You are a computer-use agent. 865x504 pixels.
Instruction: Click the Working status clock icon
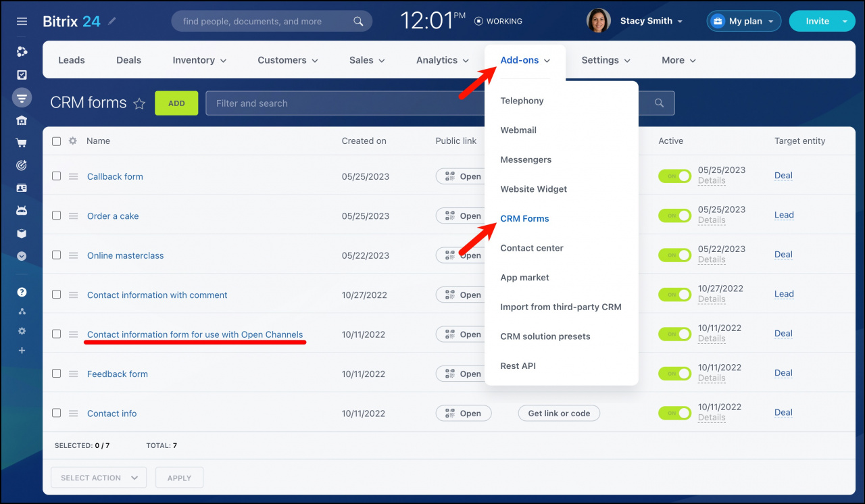pos(478,22)
